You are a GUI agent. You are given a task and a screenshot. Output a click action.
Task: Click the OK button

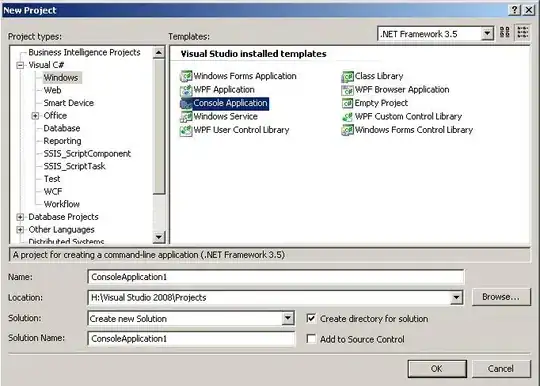coord(437,369)
